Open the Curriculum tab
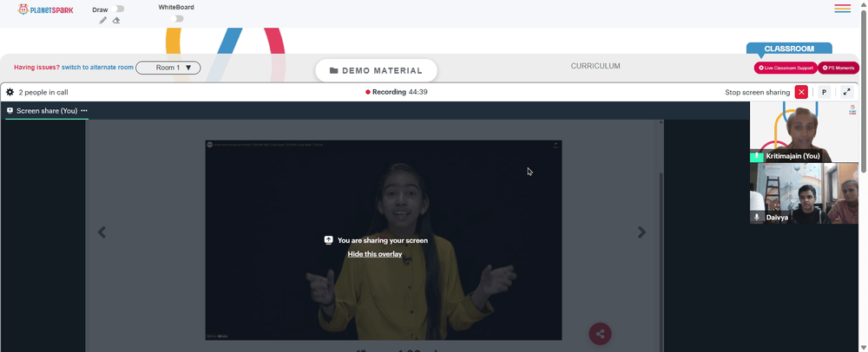Screen dimensions: 868x352 click(595, 66)
